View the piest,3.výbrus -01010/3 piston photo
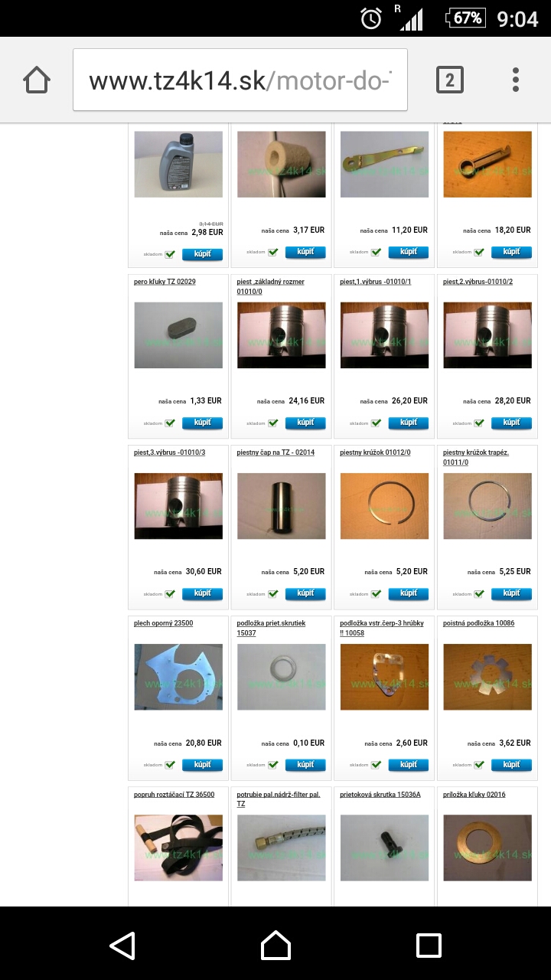The image size is (551, 980). [x=178, y=506]
